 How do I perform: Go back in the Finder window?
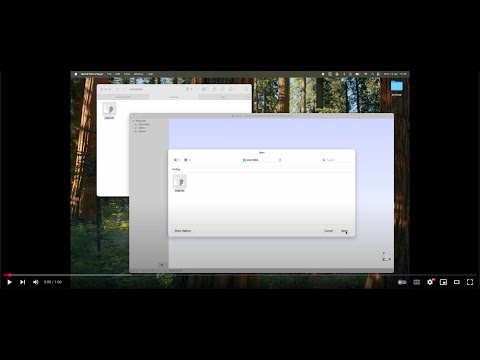coord(117,89)
